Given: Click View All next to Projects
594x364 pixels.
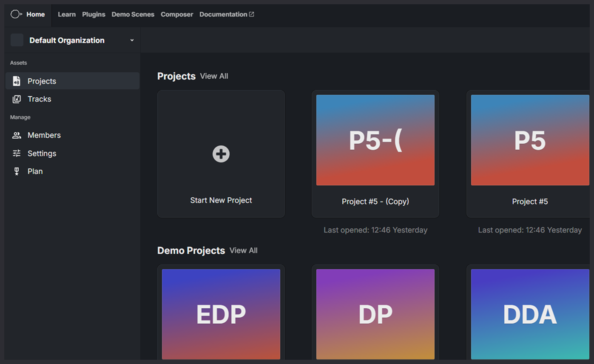Looking at the screenshot, I should point(214,76).
